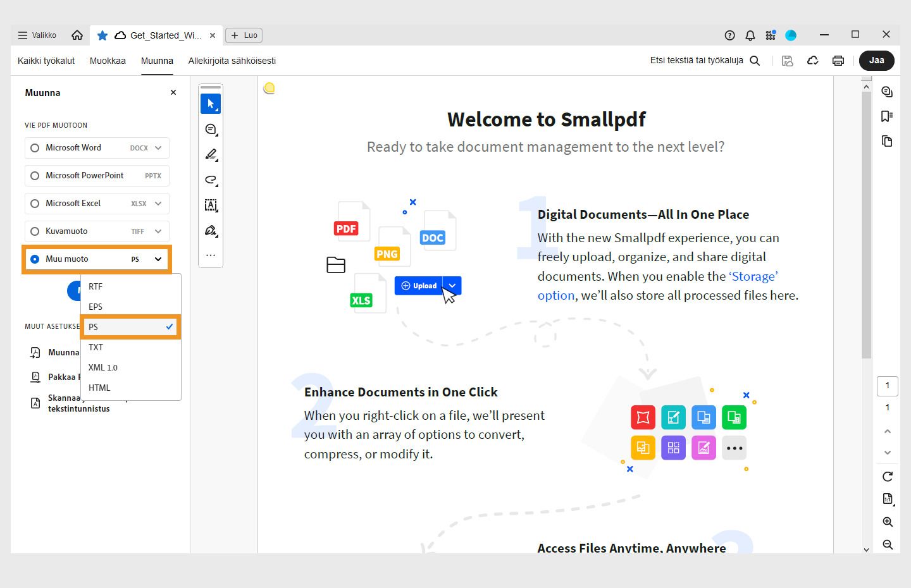Select the Microsoft PowerPoint radio button
Image resolution: width=911 pixels, height=588 pixels.
tap(35, 176)
